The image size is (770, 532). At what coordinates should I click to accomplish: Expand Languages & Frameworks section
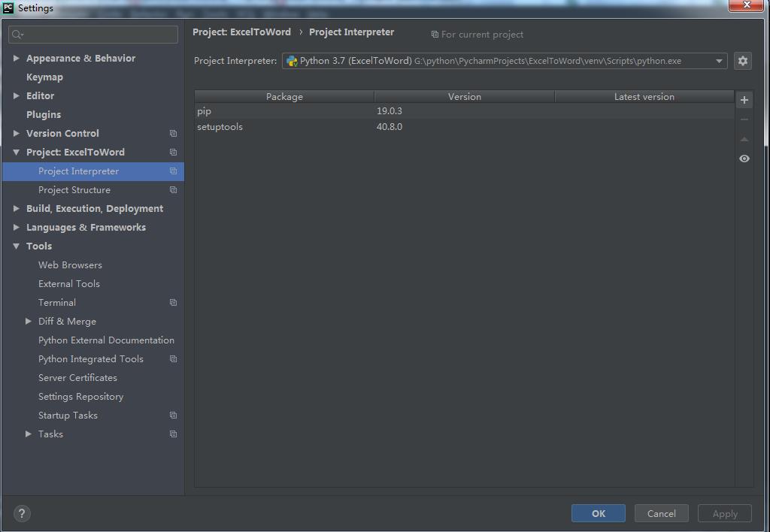tap(17, 227)
